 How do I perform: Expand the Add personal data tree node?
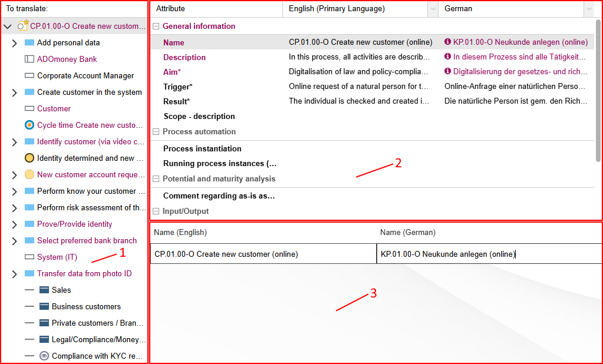(x=15, y=43)
